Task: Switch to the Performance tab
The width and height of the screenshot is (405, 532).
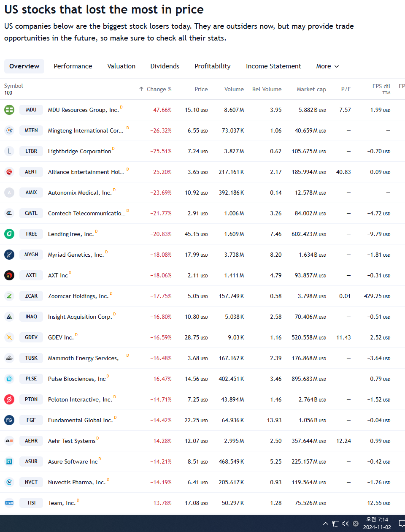Action: click(73, 66)
